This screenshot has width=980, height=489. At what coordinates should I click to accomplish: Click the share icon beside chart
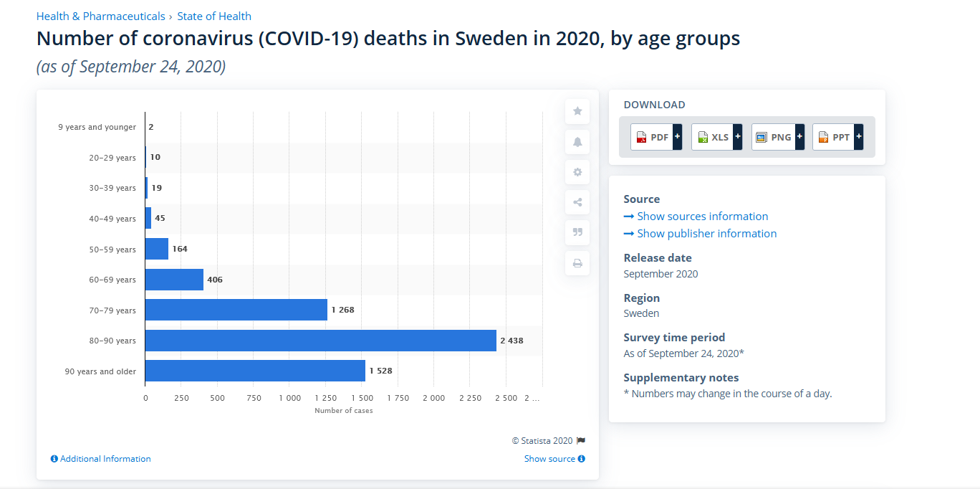coord(577,202)
